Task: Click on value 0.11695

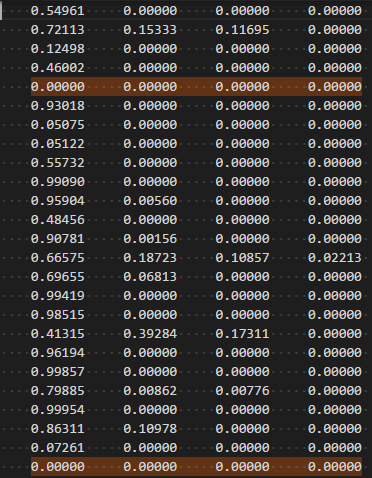Action: (x=242, y=30)
